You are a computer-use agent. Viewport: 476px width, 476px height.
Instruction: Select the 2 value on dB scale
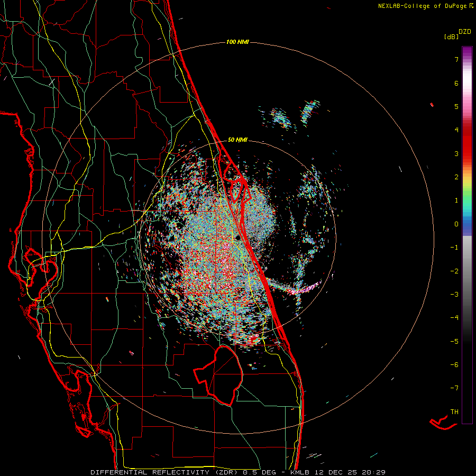point(456,177)
